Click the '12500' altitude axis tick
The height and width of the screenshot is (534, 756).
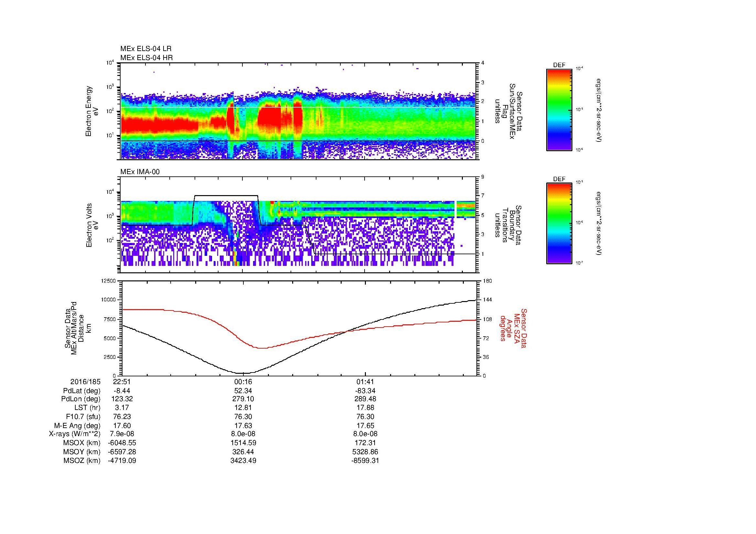click(109, 281)
